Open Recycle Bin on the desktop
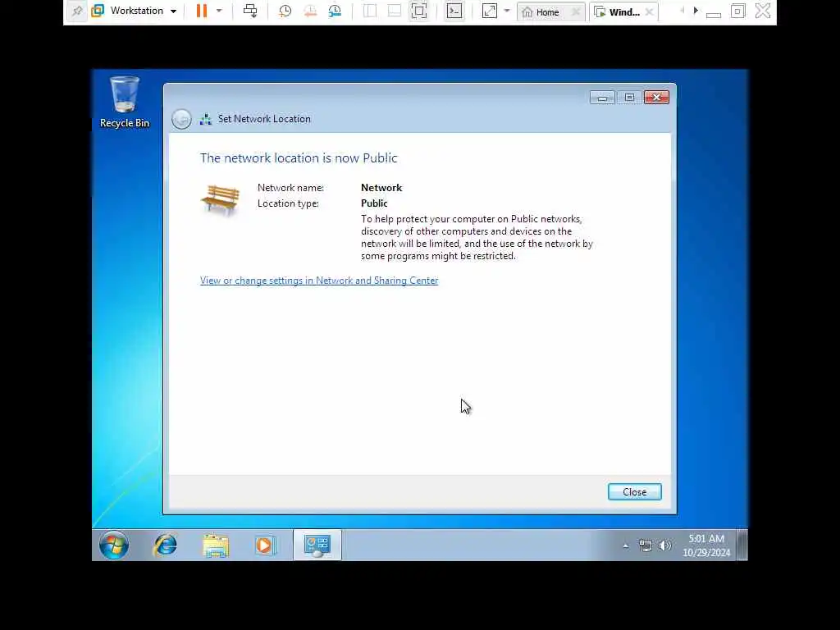Screen dimensions: 840x630 click(125, 102)
